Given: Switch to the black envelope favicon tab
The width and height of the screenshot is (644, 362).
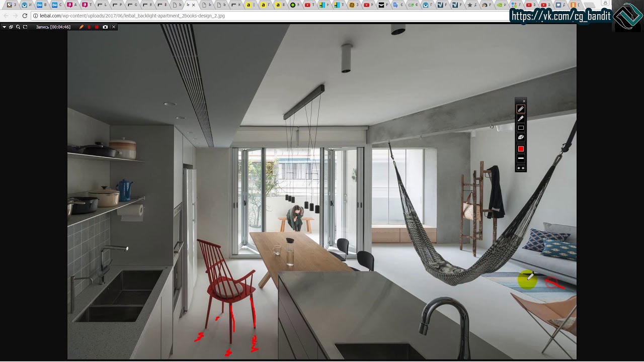Looking at the screenshot, I should point(382,5).
